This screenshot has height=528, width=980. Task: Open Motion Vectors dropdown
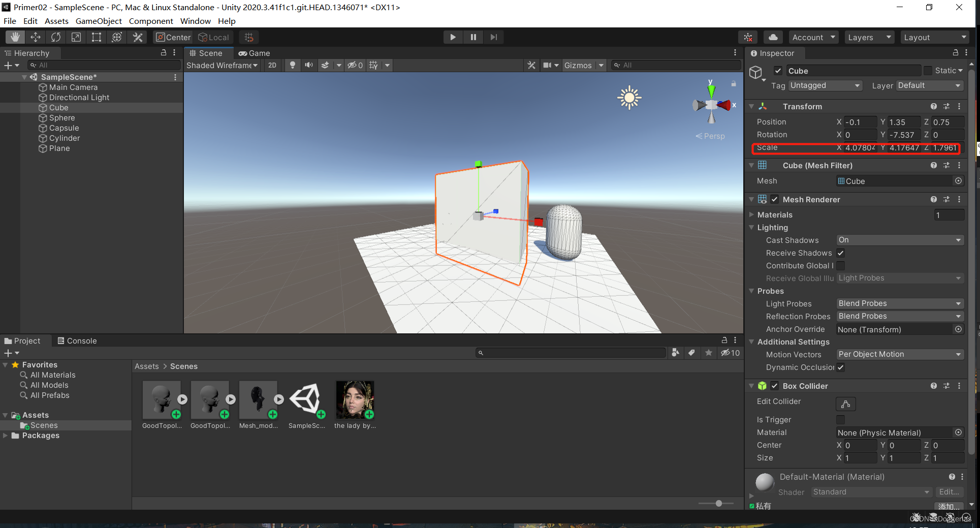(x=900, y=354)
